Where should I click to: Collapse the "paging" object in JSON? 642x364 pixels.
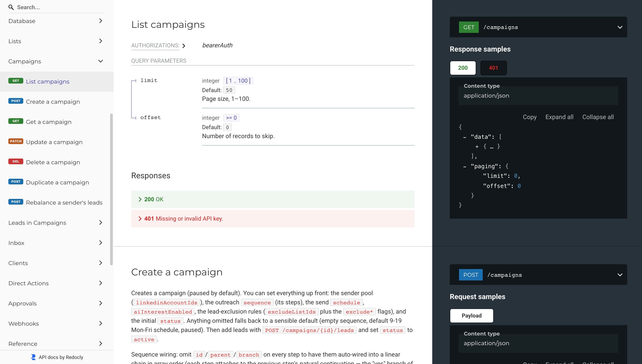464,166
